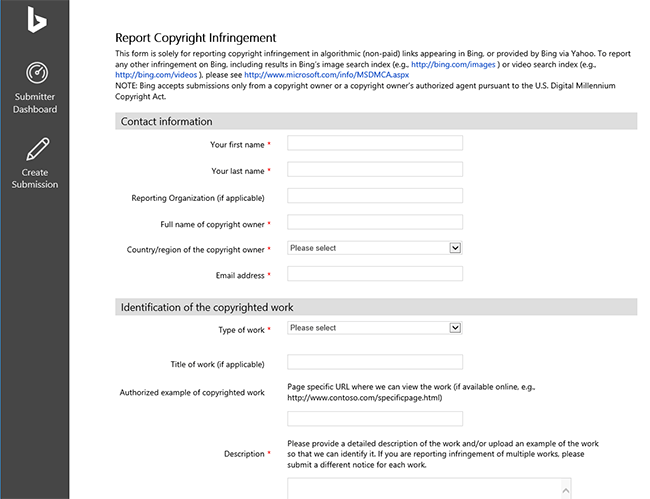The image size is (650, 499).
Task: Expand Country/region of copyright owner dropdown
Action: (375, 248)
